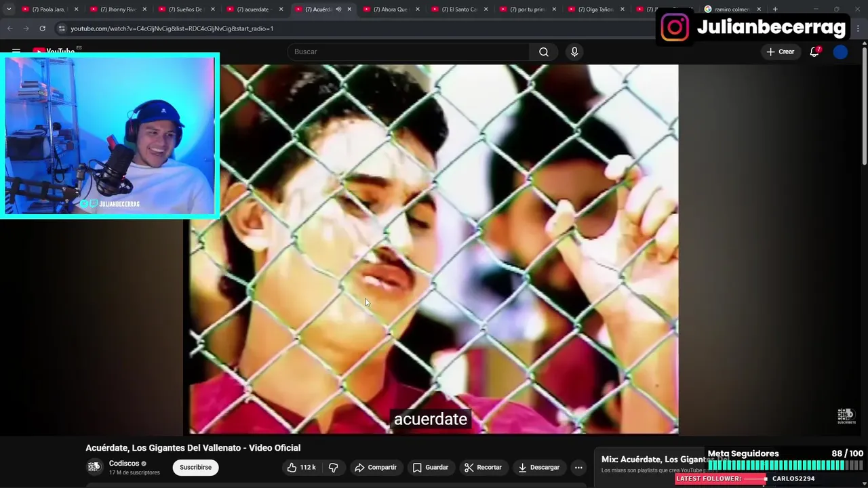Like the video (112 k)
868x488 pixels.
point(301,467)
